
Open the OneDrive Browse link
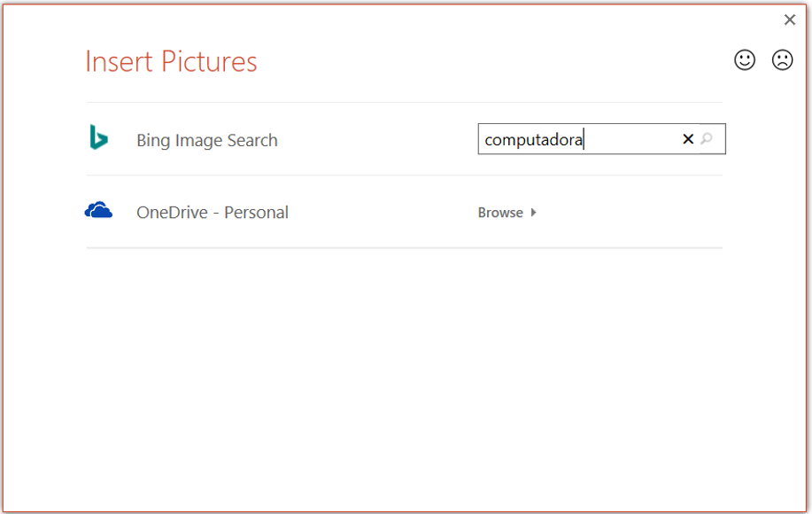(500, 213)
